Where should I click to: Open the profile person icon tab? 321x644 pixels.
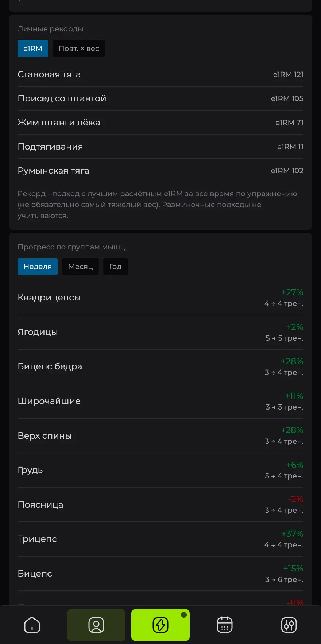click(x=96, y=625)
